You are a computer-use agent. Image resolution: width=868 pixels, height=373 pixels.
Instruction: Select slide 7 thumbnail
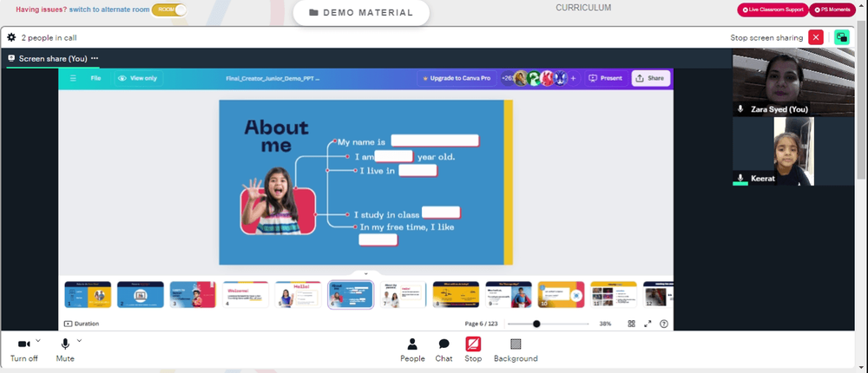pos(403,294)
